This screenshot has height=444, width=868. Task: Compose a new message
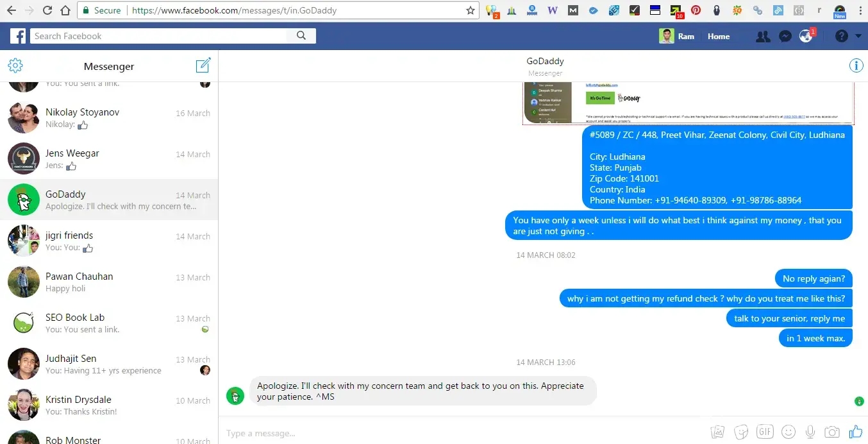click(203, 65)
